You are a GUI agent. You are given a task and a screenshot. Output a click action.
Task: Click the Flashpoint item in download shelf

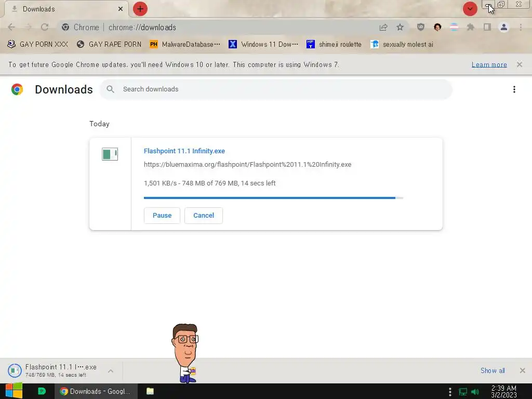pos(61,370)
